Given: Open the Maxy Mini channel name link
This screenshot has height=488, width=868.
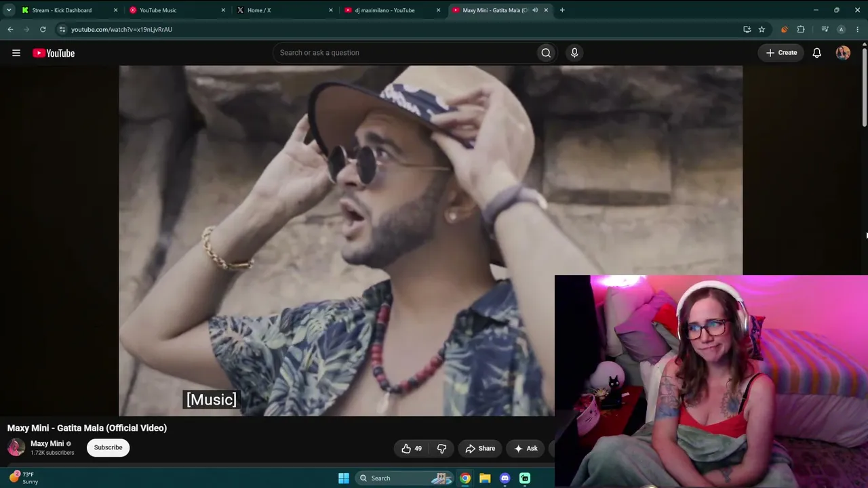Looking at the screenshot, I should (47, 443).
